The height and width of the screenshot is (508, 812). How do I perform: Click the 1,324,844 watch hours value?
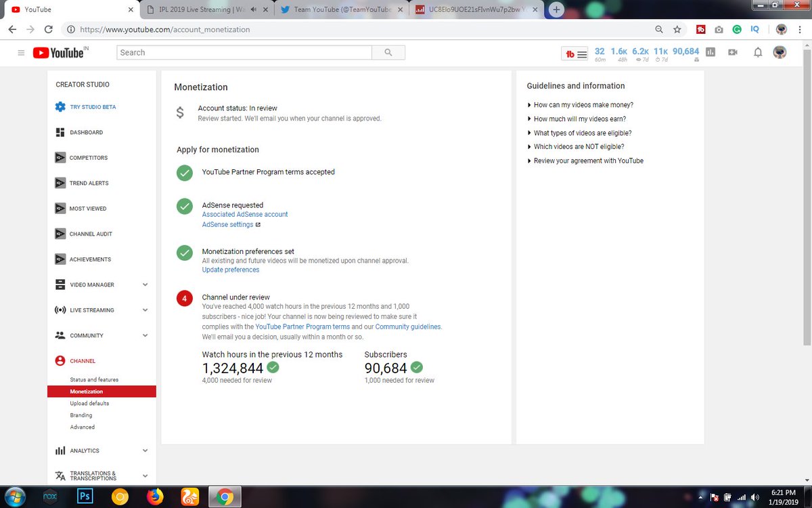click(233, 368)
